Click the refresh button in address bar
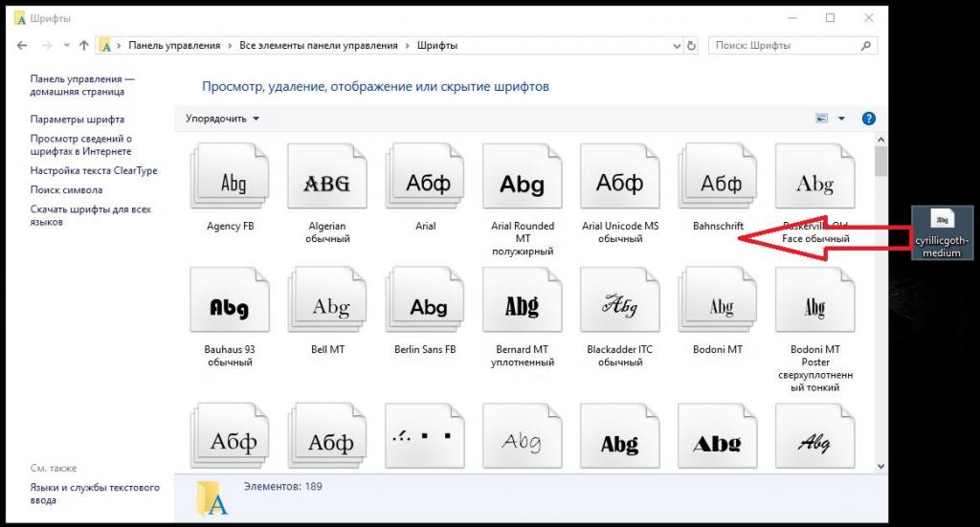This screenshot has width=980, height=527. tap(691, 46)
